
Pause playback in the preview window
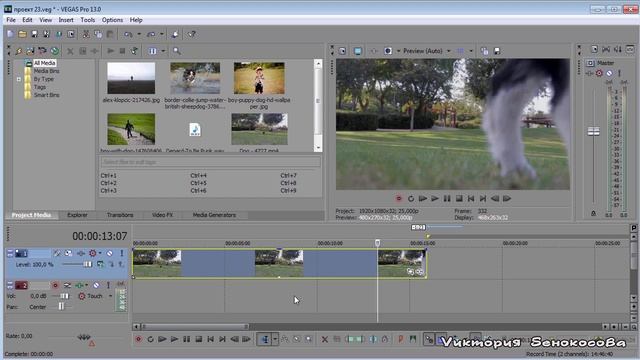(x=447, y=199)
